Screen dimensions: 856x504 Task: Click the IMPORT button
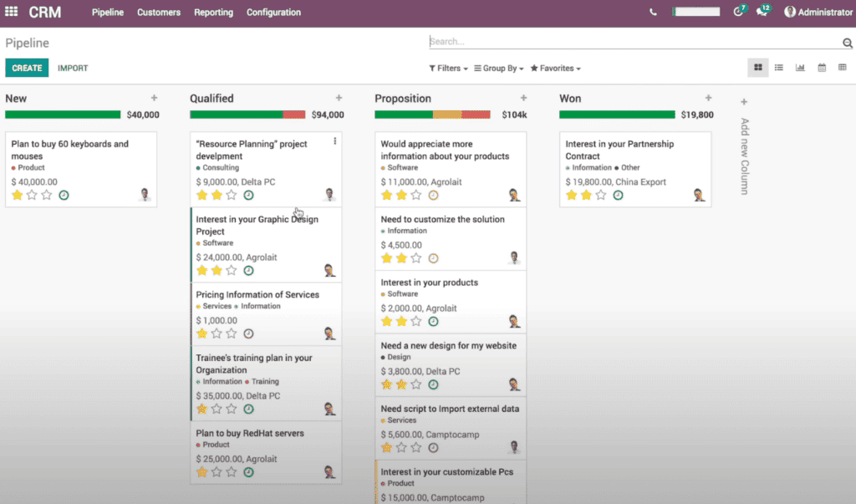pos(73,69)
